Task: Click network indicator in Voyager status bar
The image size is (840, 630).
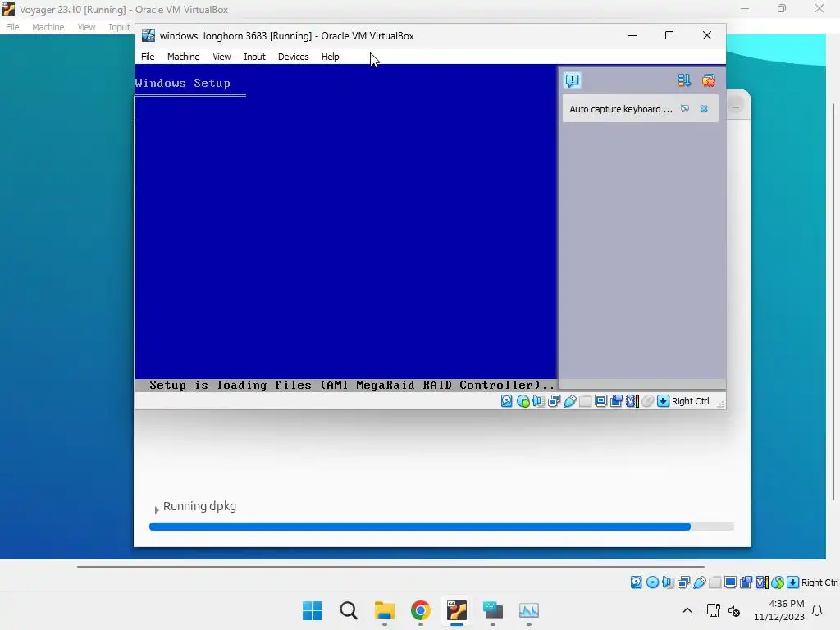Action: click(683, 582)
